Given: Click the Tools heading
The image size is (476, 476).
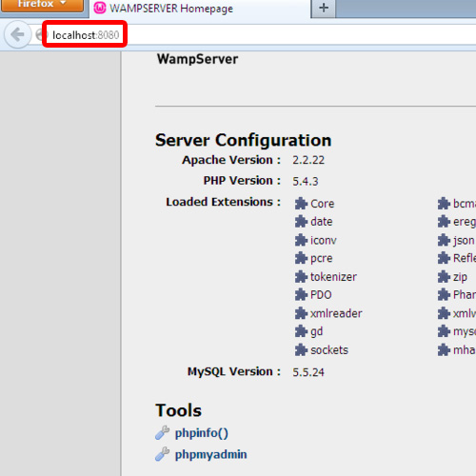Looking at the screenshot, I should point(178,410).
